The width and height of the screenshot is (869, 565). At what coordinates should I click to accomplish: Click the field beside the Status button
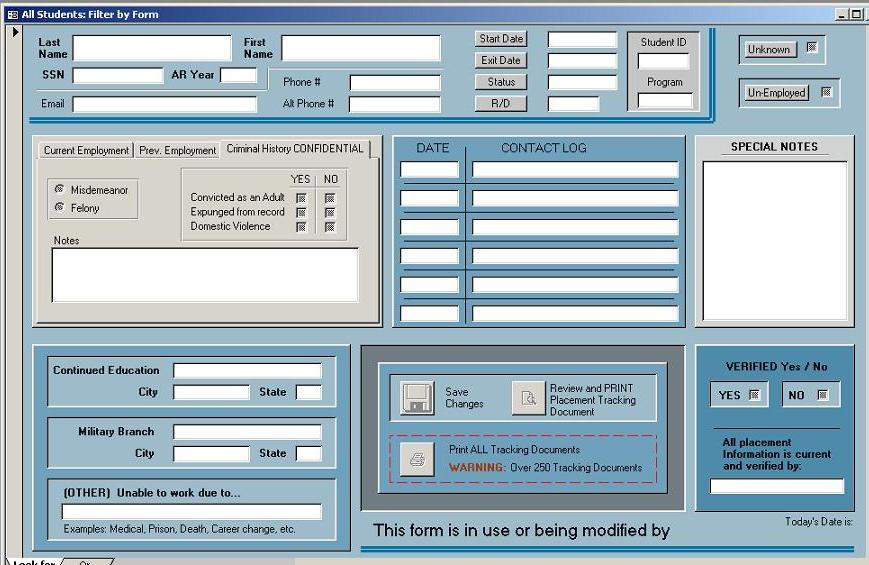(x=582, y=83)
